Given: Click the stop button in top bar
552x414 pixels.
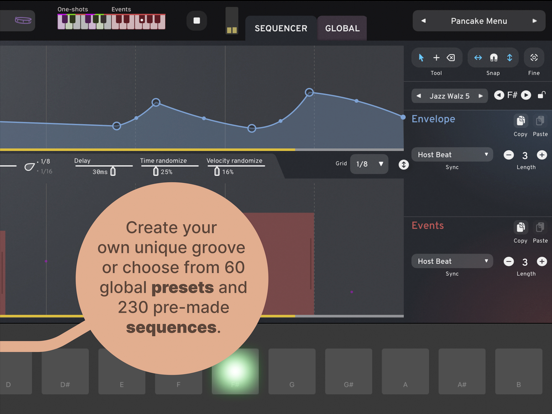Looking at the screenshot, I should coord(197,21).
